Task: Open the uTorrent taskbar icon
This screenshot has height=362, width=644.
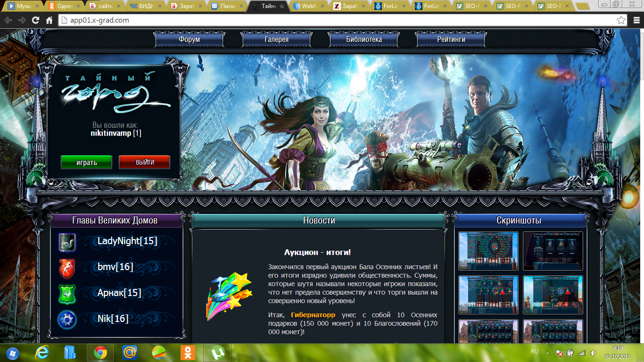Action: coord(216,353)
